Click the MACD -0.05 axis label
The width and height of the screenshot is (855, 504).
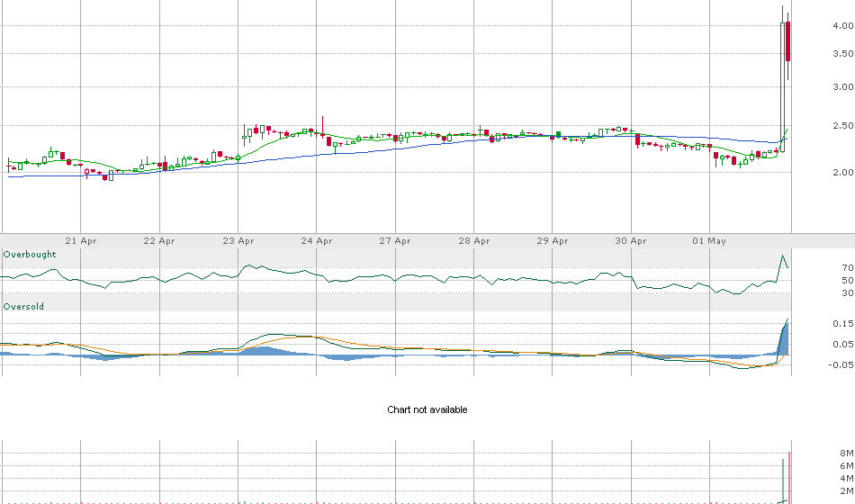(841, 364)
